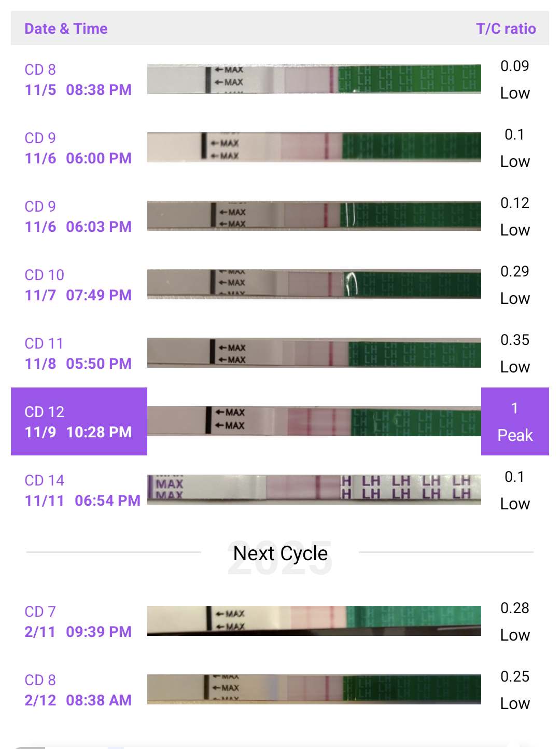
Task: Open the 11/6 06:00 PM test strip image
Action: point(314,147)
